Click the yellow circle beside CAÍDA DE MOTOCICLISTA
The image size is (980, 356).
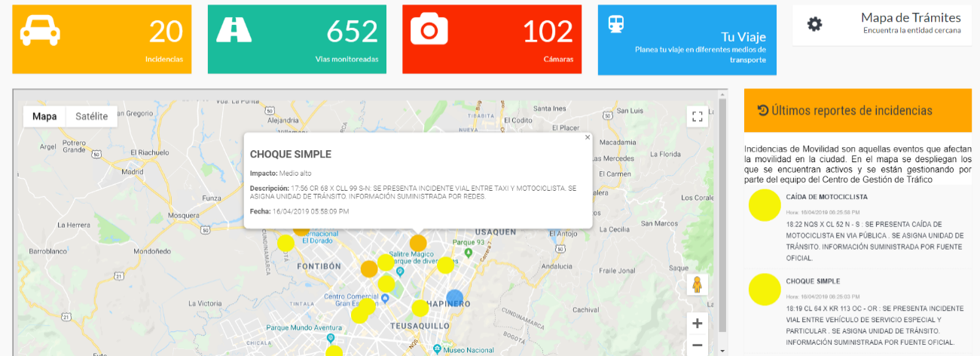tap(764, 205)
